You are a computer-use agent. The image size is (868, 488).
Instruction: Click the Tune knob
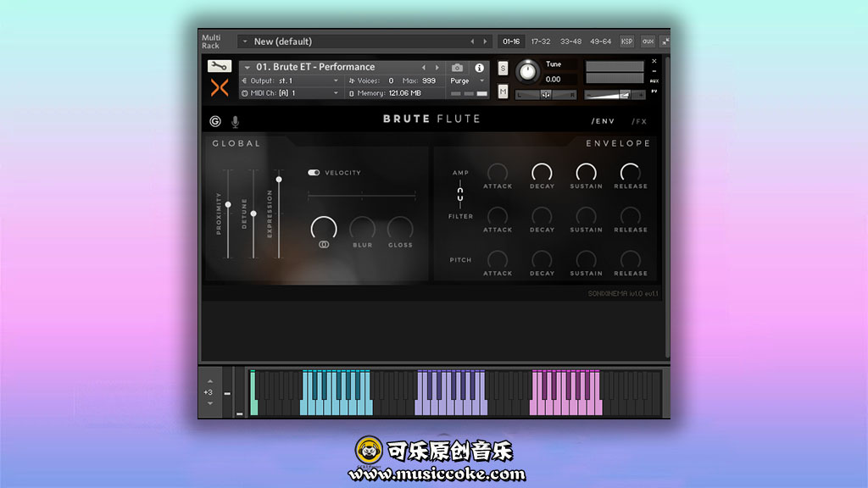[527, 71]
